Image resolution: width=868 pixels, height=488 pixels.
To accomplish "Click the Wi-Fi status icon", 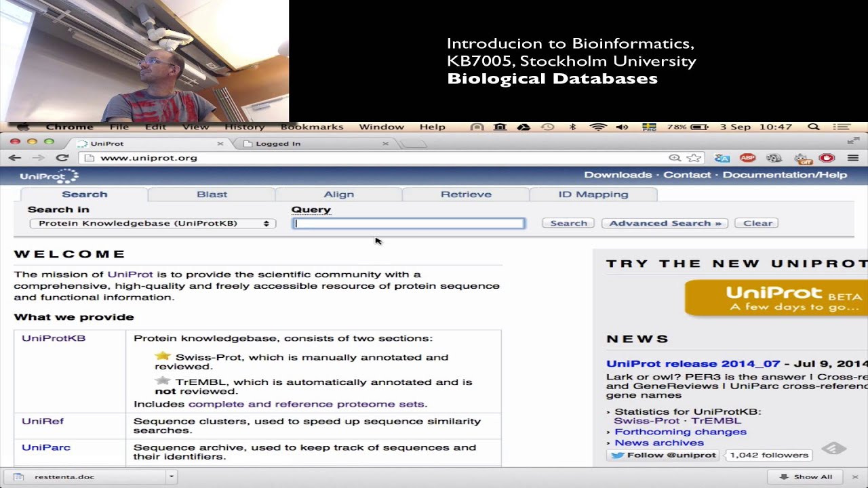I will [597, 127].
